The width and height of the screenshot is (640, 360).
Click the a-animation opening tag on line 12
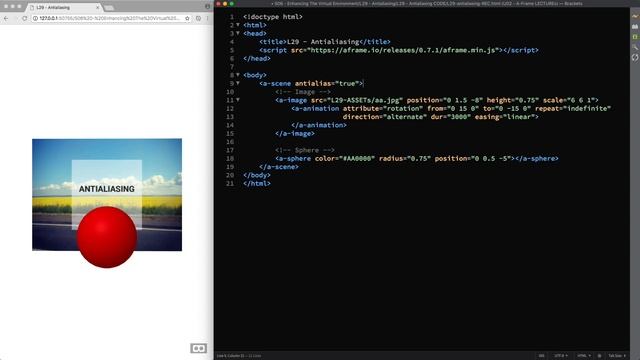tap(315, 109)
